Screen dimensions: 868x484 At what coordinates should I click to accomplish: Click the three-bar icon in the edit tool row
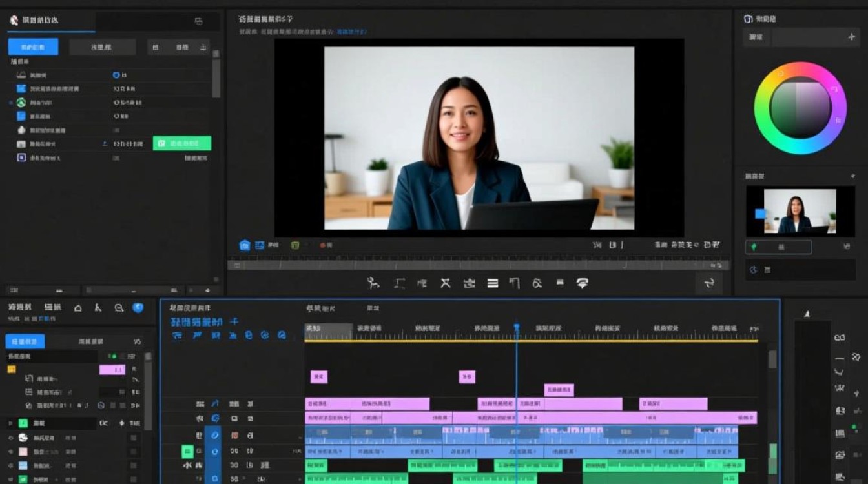coord(493,283)
